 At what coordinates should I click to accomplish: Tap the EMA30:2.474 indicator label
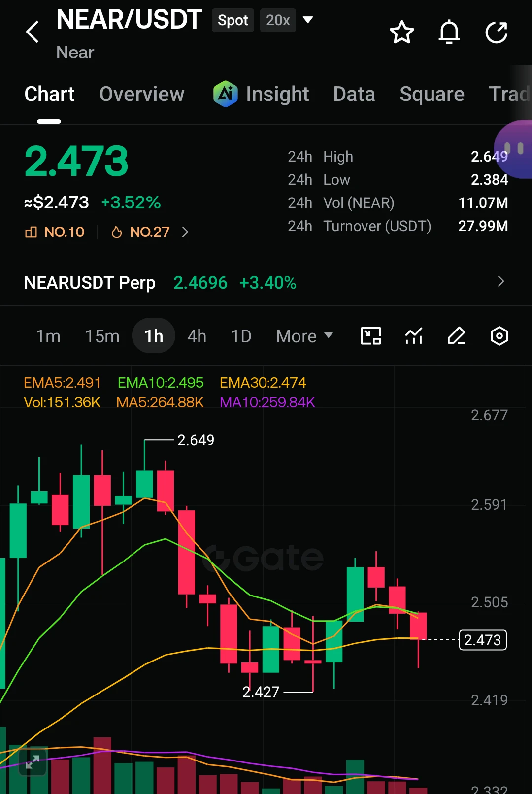pyautogui.click(x=263, y=383)
